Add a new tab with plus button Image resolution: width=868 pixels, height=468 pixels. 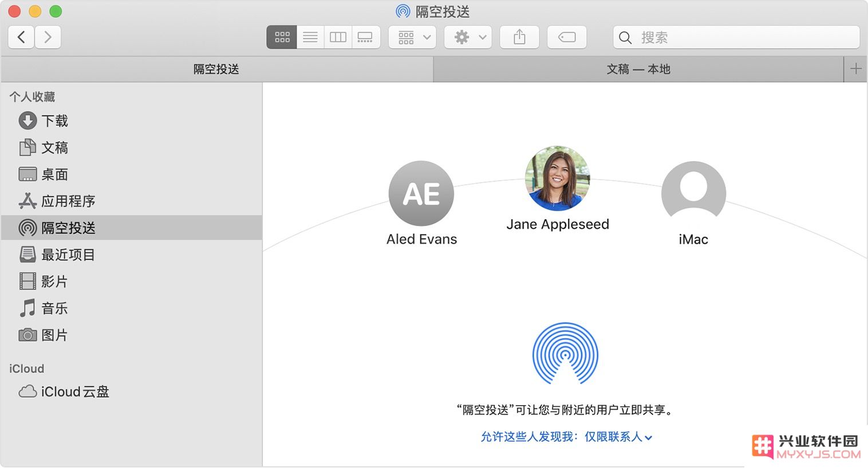coord(856,69)
